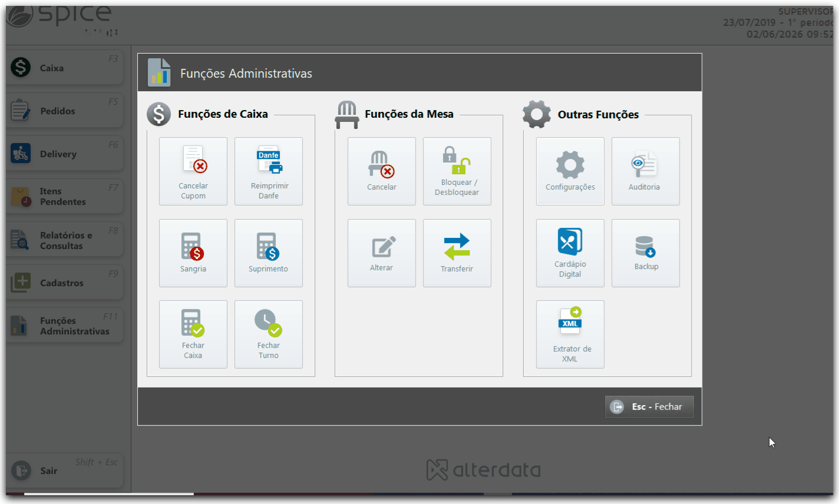Open Bloquear / Desbloquear table function
The image size is (839, 504).
tap(457, 171)
